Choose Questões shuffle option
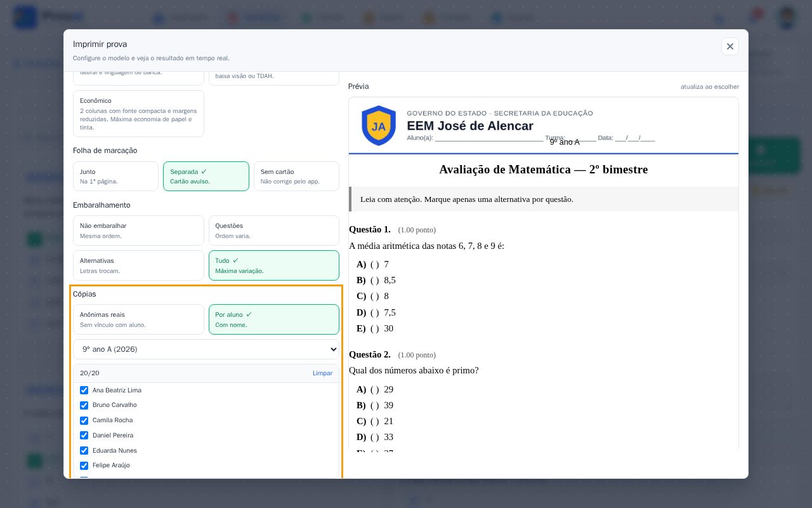 click(274, 231)
